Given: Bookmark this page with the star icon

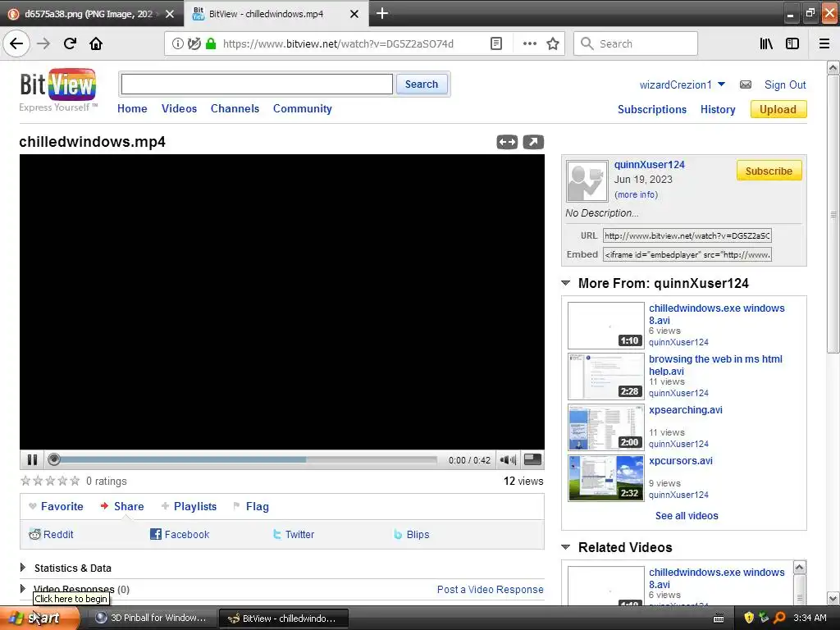Looking at the screenshot, I should pyautogui.click(x=553, y=44).
